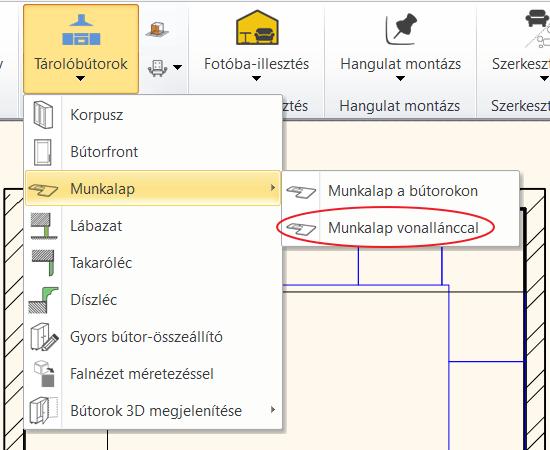The height and width of the screenshot is (450, 550).
Task: Click the Munkalap worktop icon
Action: 43,190
